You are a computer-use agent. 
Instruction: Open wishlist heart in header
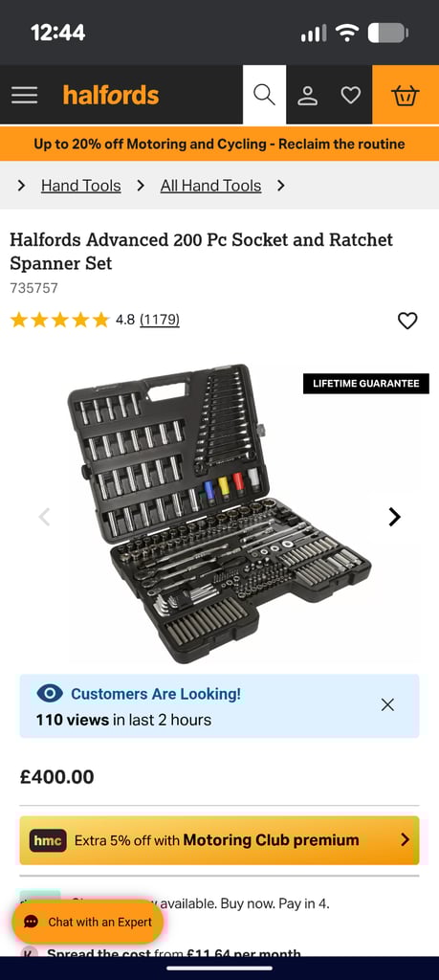pos(350,96)
